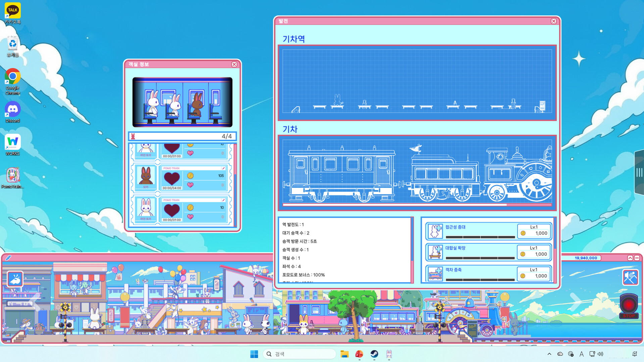Click the dark heart on 모카's ticket
The height and width of the screenshot is (362, 644).
click(171, 178)
